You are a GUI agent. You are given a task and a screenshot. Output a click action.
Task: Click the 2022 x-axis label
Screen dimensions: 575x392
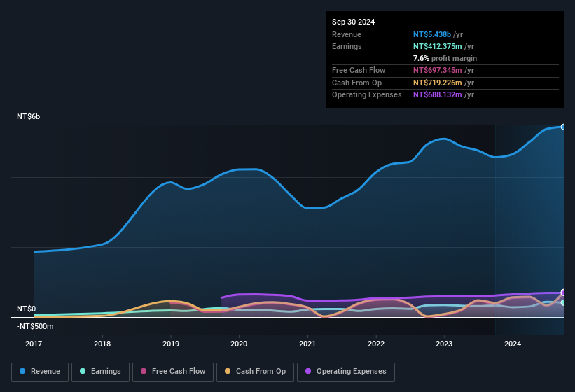[376, 344]
